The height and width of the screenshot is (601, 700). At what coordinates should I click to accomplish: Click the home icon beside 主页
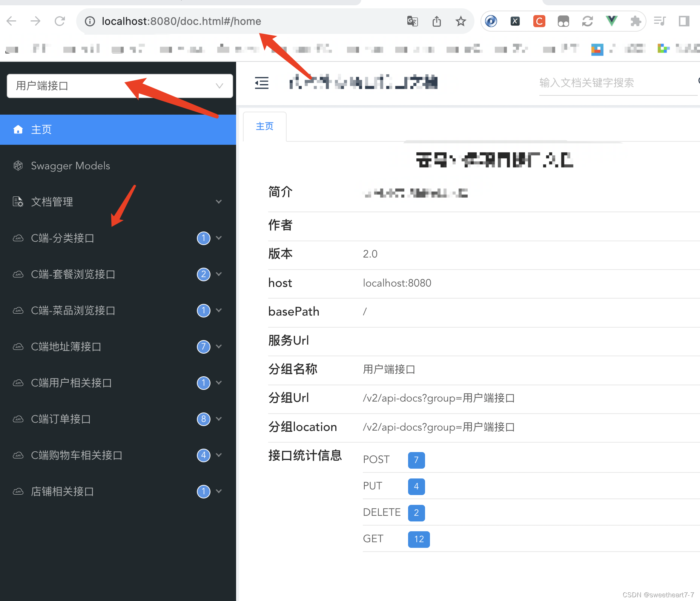point(18,130)
